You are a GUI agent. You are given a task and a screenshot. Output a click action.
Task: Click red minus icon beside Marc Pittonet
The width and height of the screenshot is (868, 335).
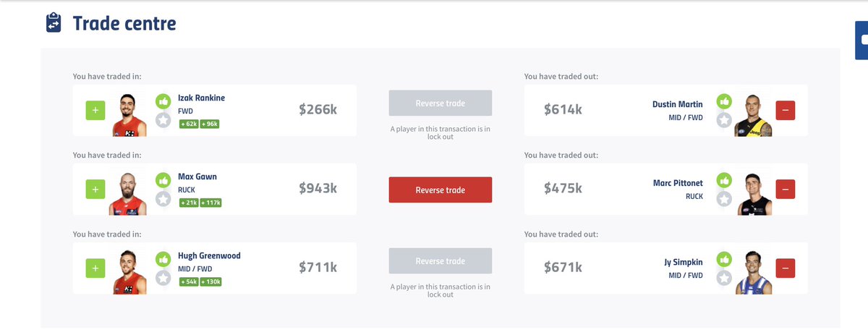tap(786, 190)
